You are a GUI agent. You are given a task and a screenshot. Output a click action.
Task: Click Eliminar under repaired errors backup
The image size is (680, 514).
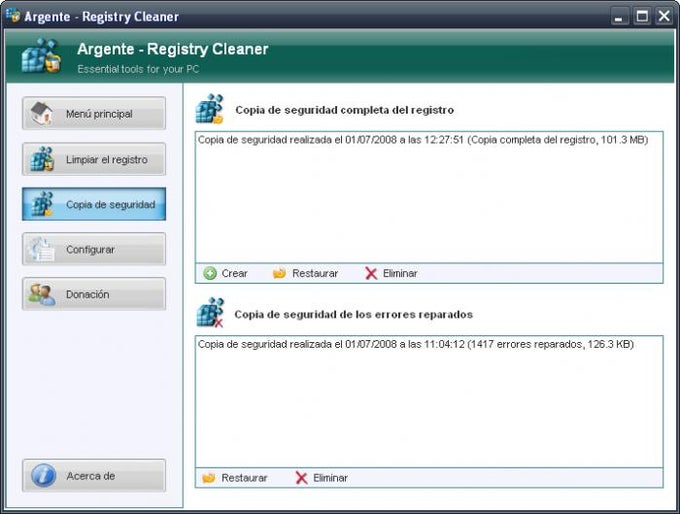(321, 478)
